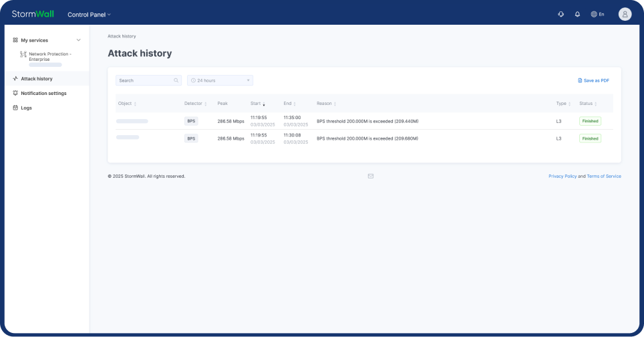
Task: Open the Privacy Policy link
Action: [x=562, y=177]
